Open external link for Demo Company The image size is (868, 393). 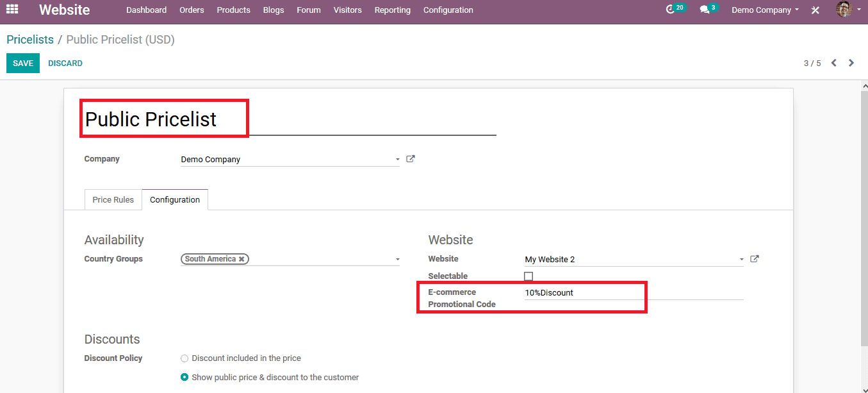pos(411,159)
